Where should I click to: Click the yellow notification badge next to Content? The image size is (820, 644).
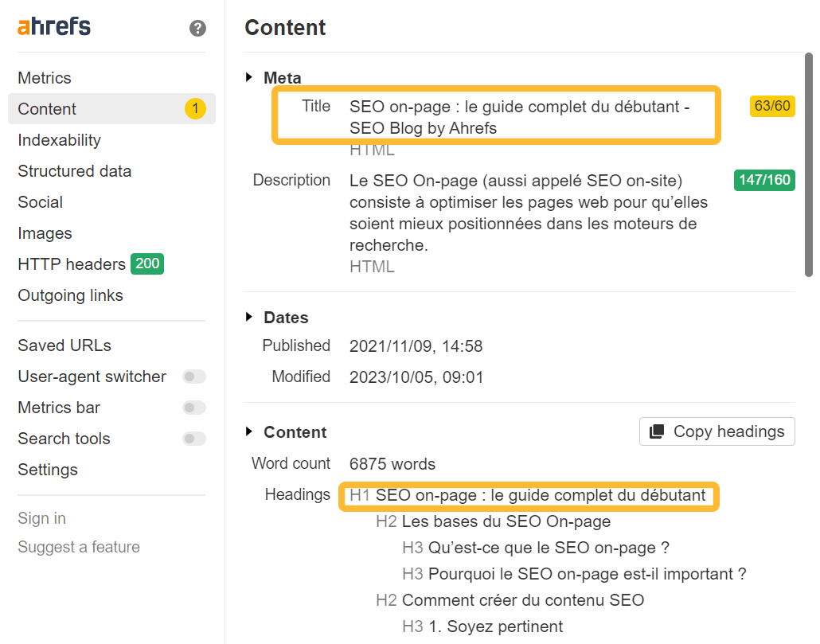coord(195,109)
